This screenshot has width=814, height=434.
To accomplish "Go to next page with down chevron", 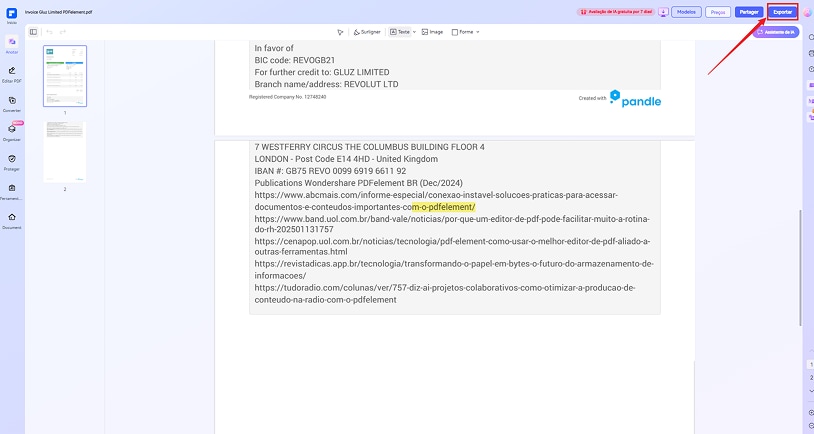I will 811,391.
